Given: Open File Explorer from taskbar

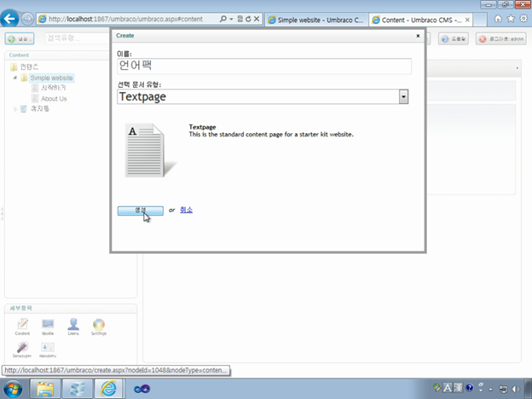Looking at the screenshot, I should 45,389.
